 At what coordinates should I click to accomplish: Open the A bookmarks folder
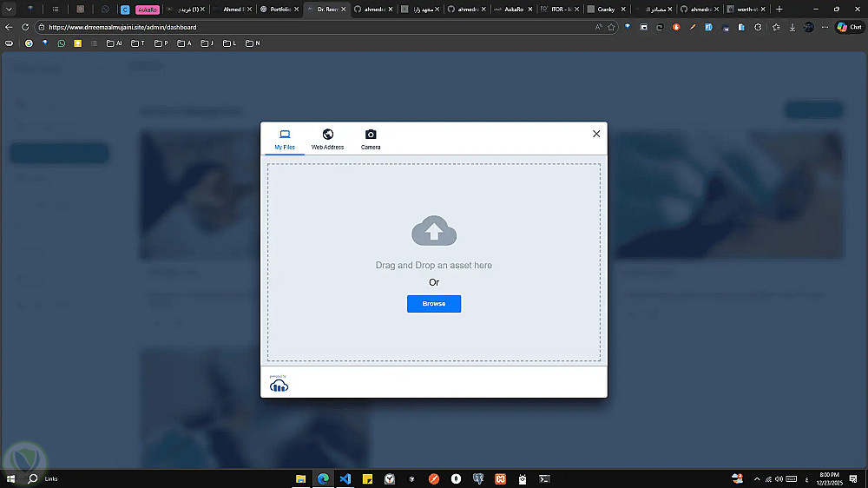184,43
